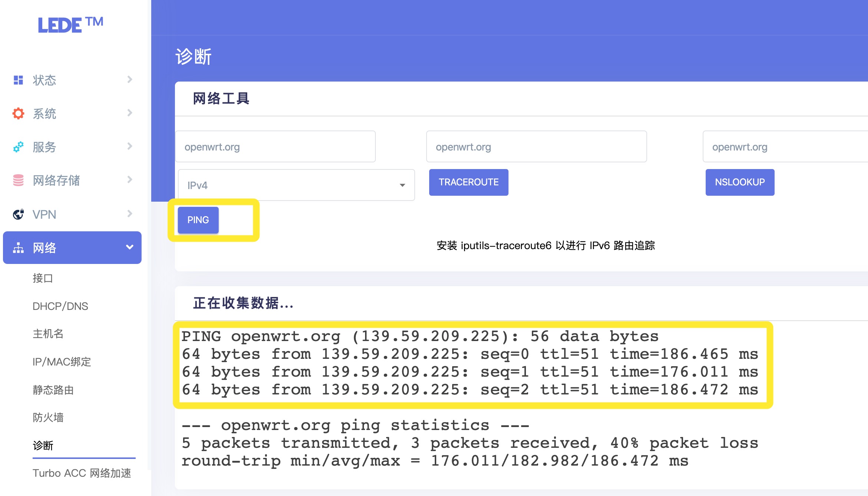Expand the 网络存储 menu chevron
868x496 pixels.
130,179
